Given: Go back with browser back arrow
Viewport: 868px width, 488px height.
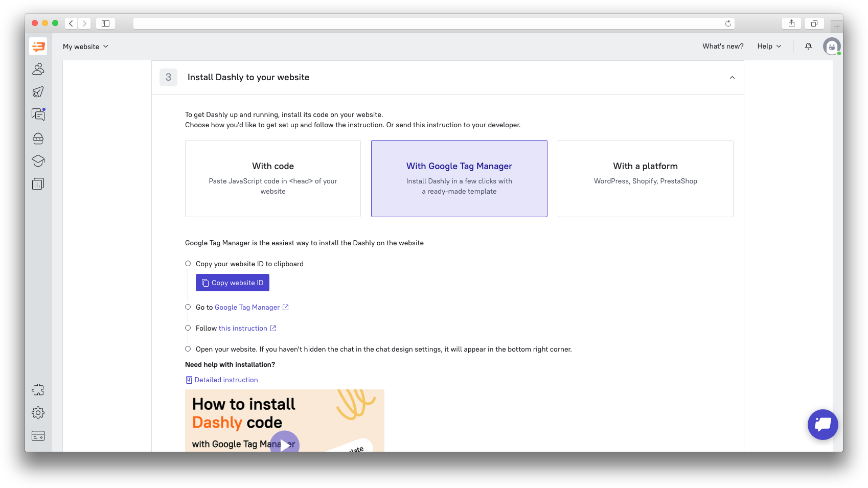Looking at the screenshot, I should [x=71, y=24].
